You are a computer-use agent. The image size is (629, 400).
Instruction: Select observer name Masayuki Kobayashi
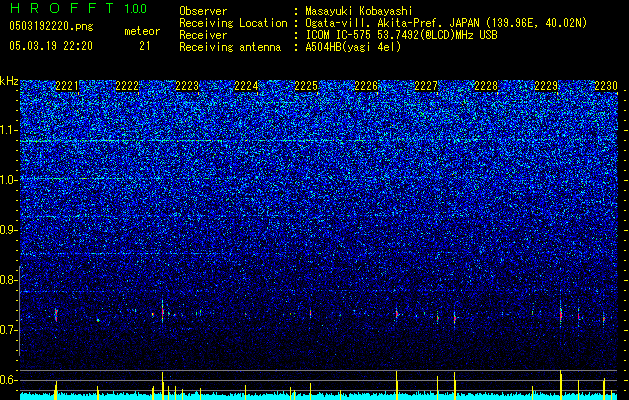[358, 11]
